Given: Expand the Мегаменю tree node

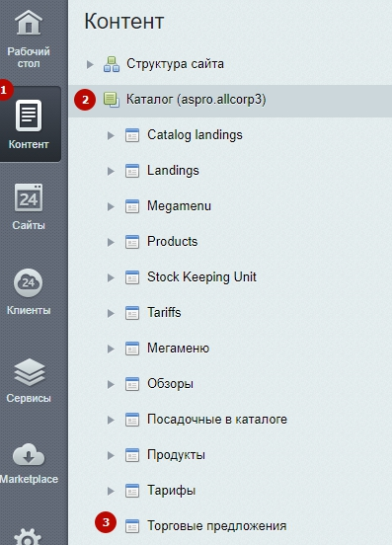Looking at the screenshot, I should click(x=111, y=349).
